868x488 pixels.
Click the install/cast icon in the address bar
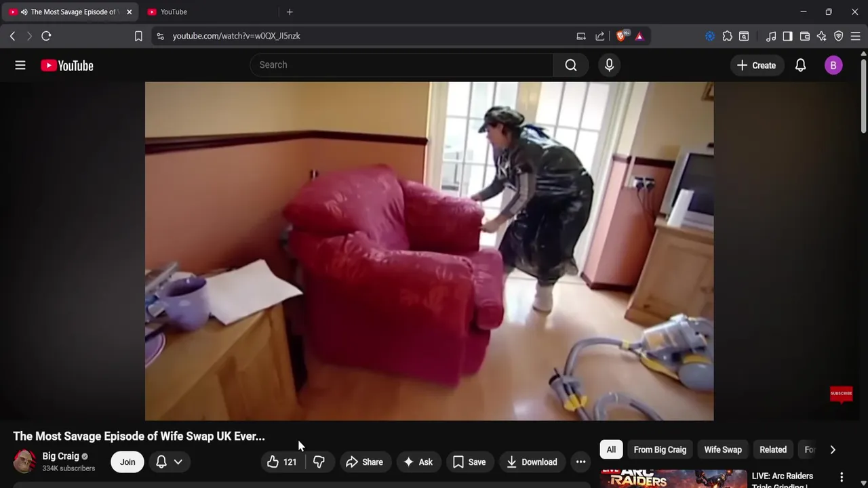coord(581,36)
